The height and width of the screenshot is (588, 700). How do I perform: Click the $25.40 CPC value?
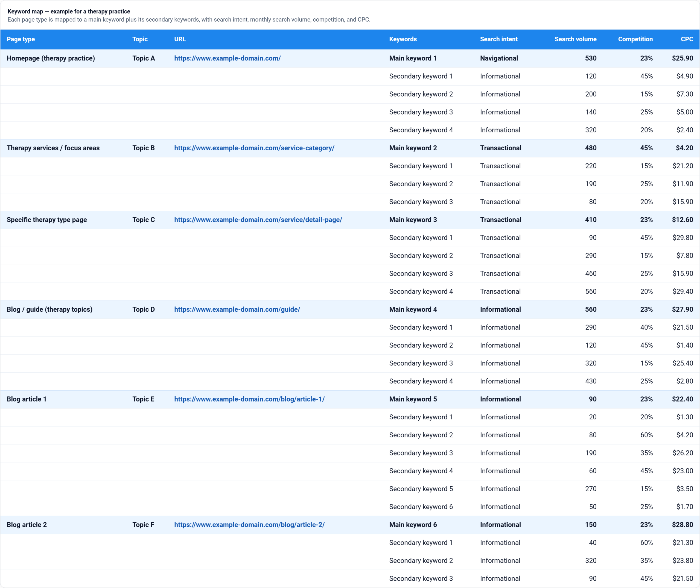(683, 363)
